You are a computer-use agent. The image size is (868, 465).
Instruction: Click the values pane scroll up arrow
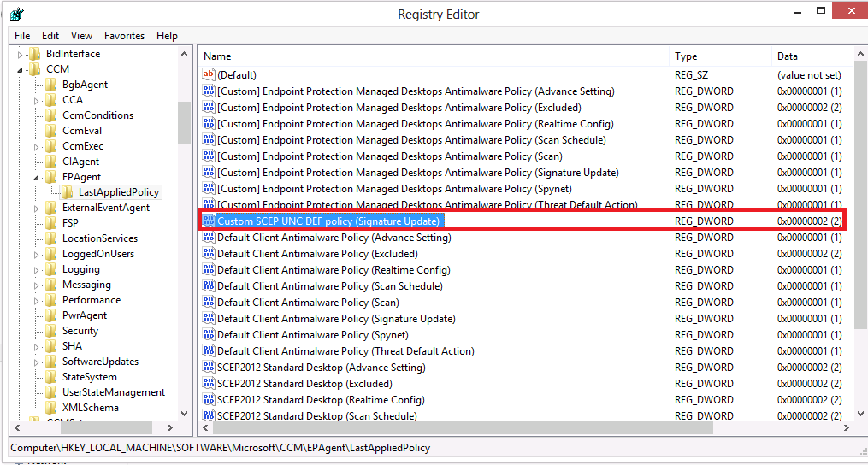(861, 54)
